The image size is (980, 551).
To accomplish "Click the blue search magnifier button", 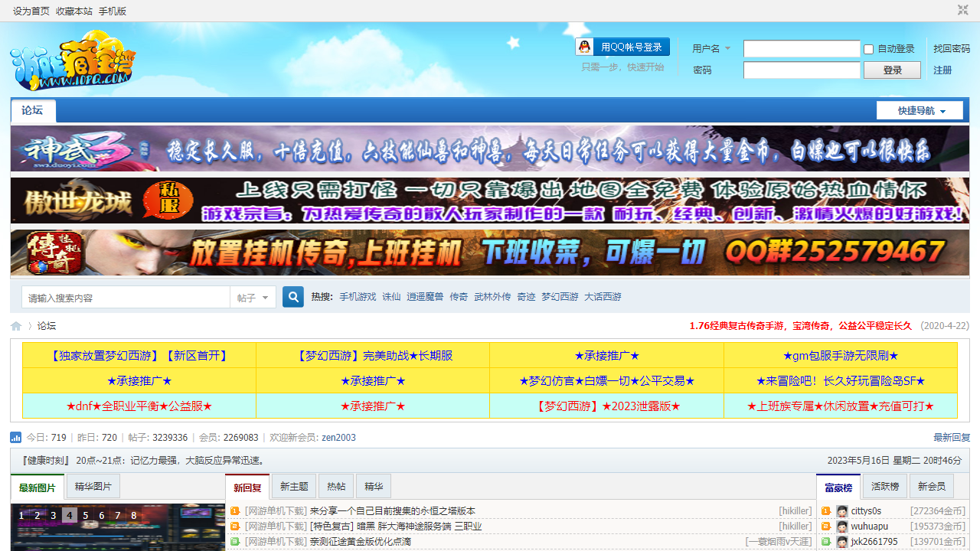I will click(293, 297).
